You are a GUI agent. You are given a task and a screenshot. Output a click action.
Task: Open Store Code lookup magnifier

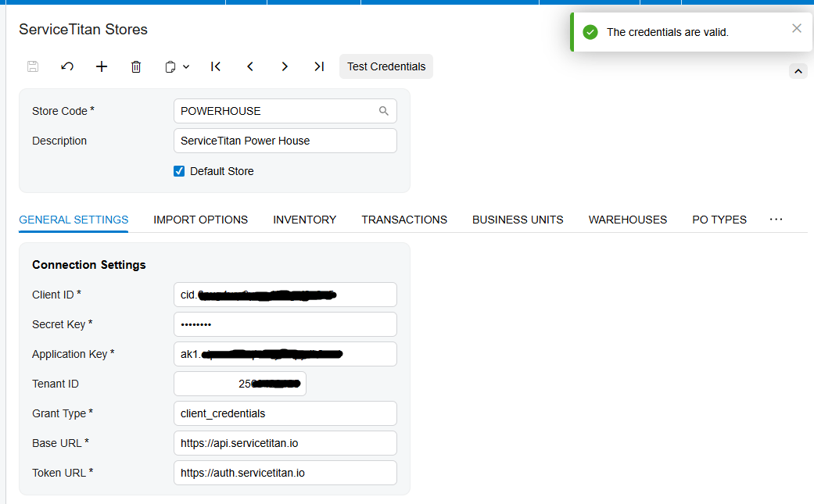(384, 111)
